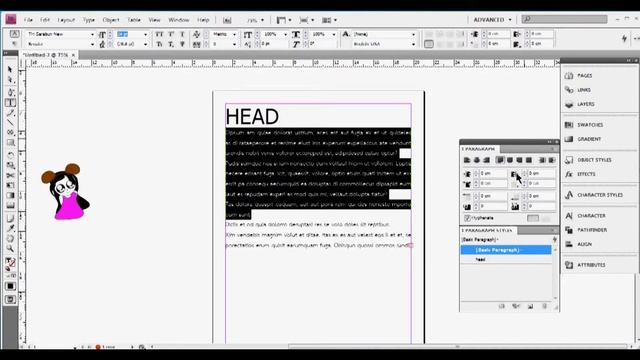Select the Rotate tool

click(x=10, y=155)
